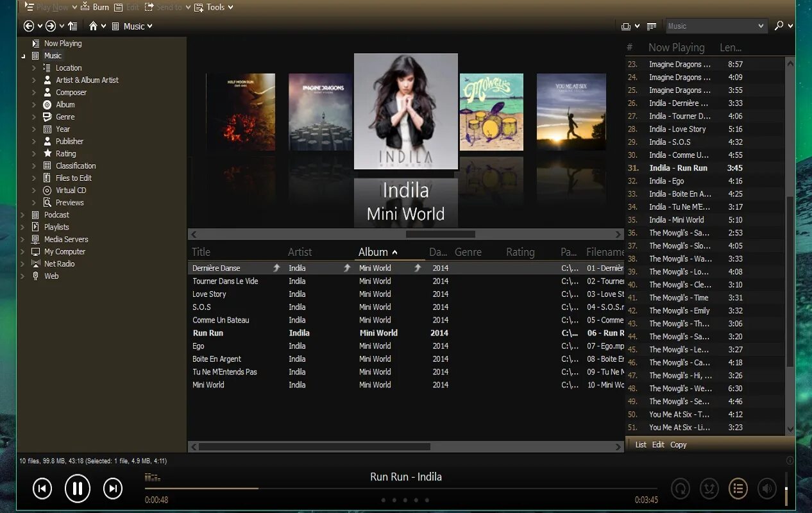Image resolution: width=812 pixels, height=513 pixels.
Task: Open the Send to menu
Action: pyautogui.click(x=167, y=7)
